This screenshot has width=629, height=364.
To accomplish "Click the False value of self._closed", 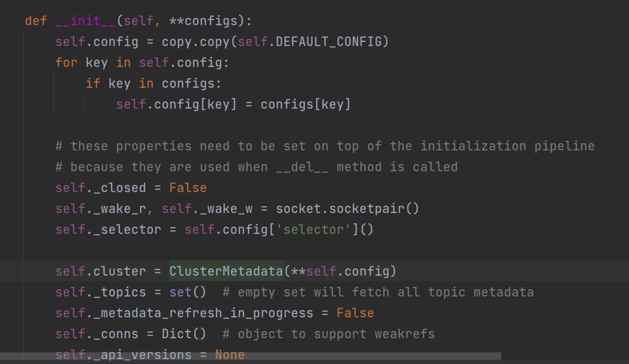I will click(x=188, y=188).
